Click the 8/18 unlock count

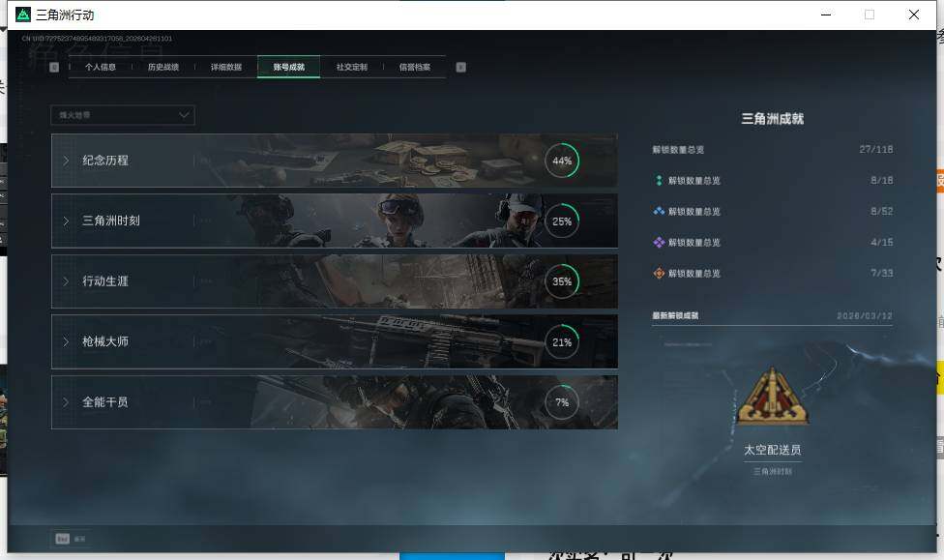(881, 180)
